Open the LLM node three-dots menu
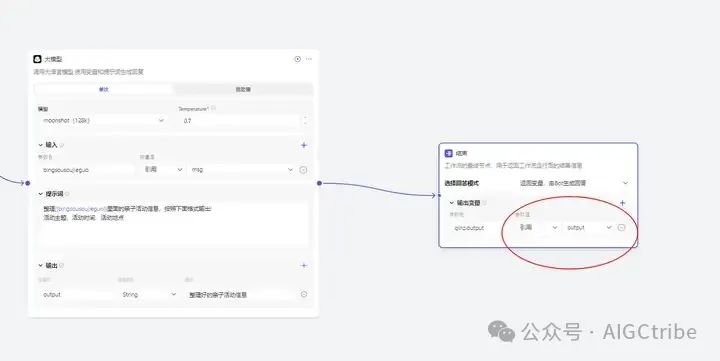720x361 pixels. [309, 59]
